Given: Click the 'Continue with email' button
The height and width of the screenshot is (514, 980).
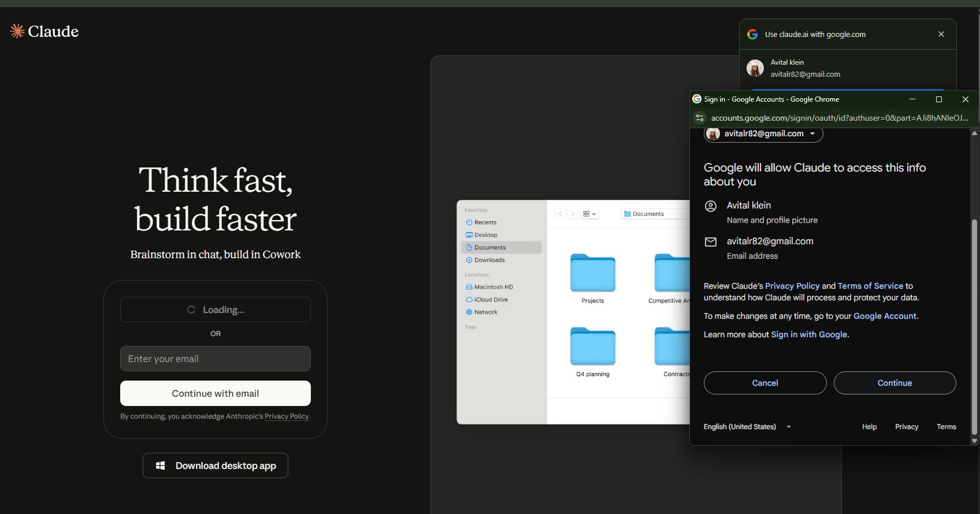Looking at the screenshot, I should (216, 393).
